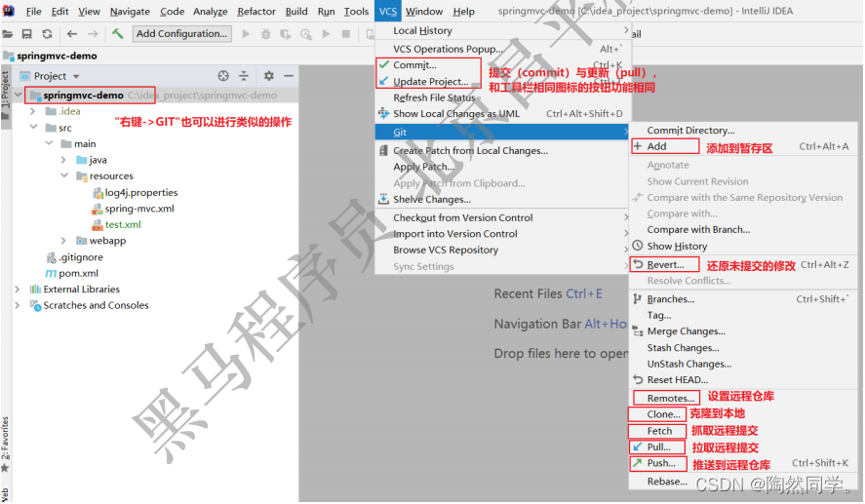The image size is (865, 504).
Task: Click the Stop square icon in toolbar
Action: click(346, 34)
